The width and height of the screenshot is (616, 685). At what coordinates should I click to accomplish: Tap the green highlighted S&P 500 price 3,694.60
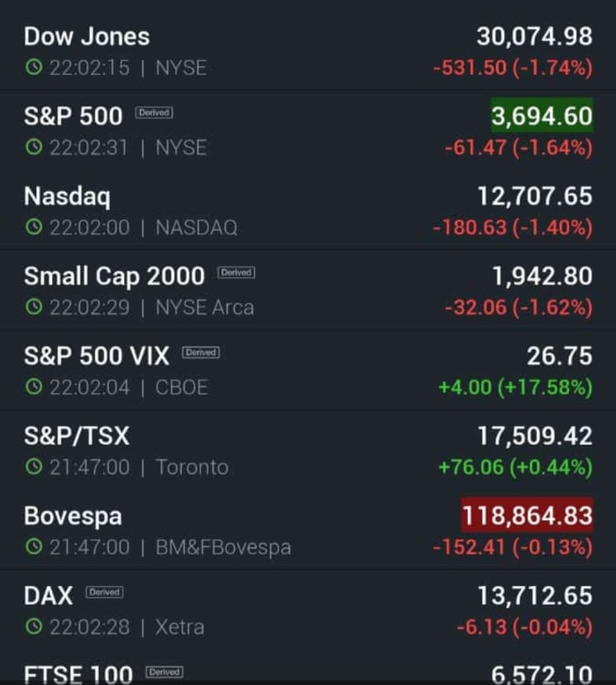[542, 116]
